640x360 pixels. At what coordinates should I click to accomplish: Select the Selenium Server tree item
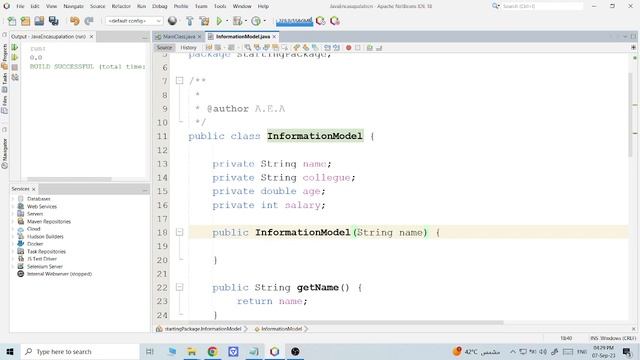click(45, 267)
